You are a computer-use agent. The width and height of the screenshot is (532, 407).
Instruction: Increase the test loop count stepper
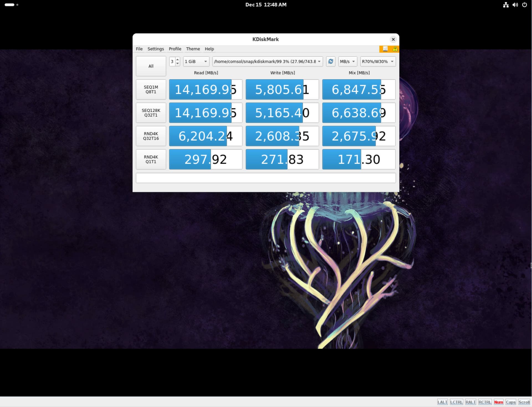tap(178, 59)
